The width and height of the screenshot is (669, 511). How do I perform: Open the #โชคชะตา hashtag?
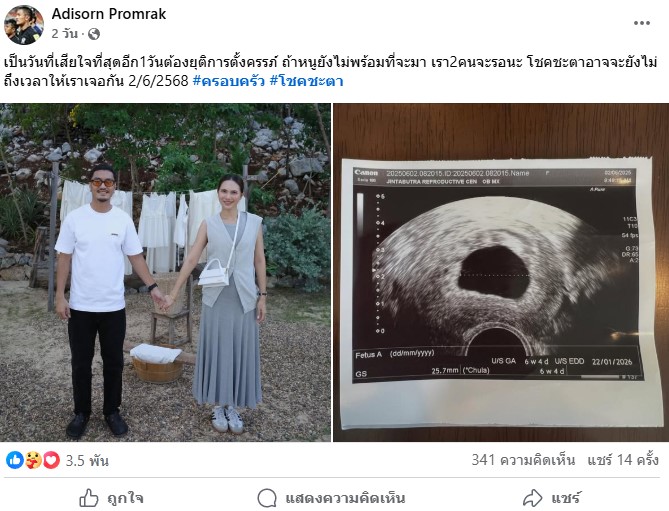point(306,81)
